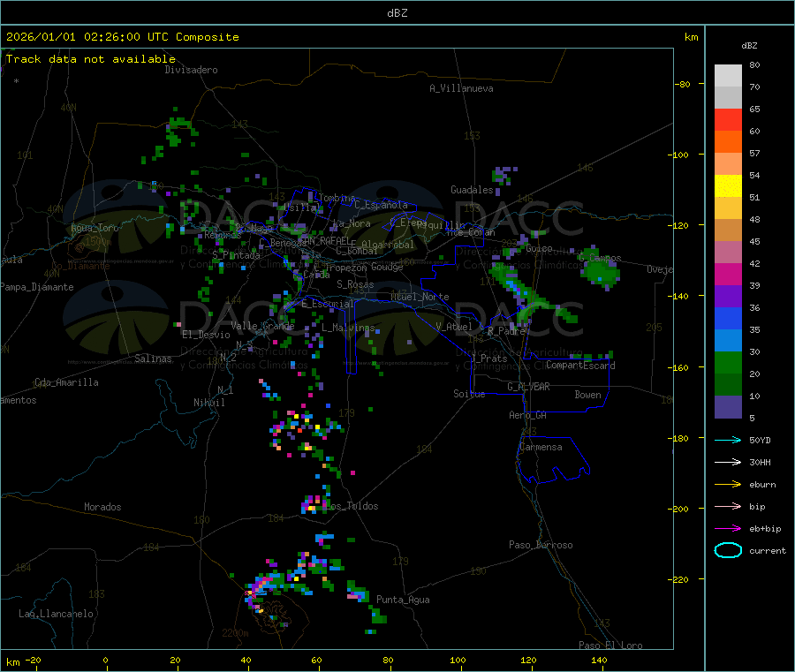The image size is (795, 672).
Task: Click the CompantEscand map label
Action: point(580,365)
